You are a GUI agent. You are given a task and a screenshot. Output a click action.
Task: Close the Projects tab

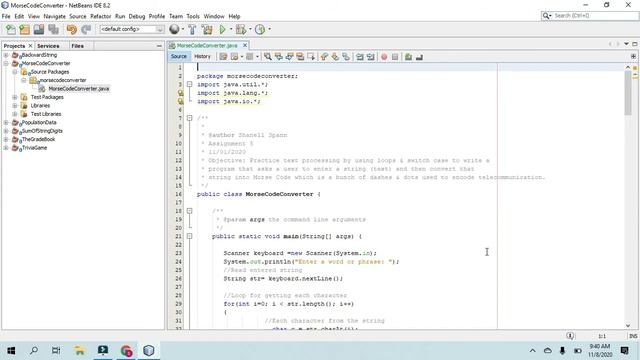pyautogui.click(x=30, y=46)
